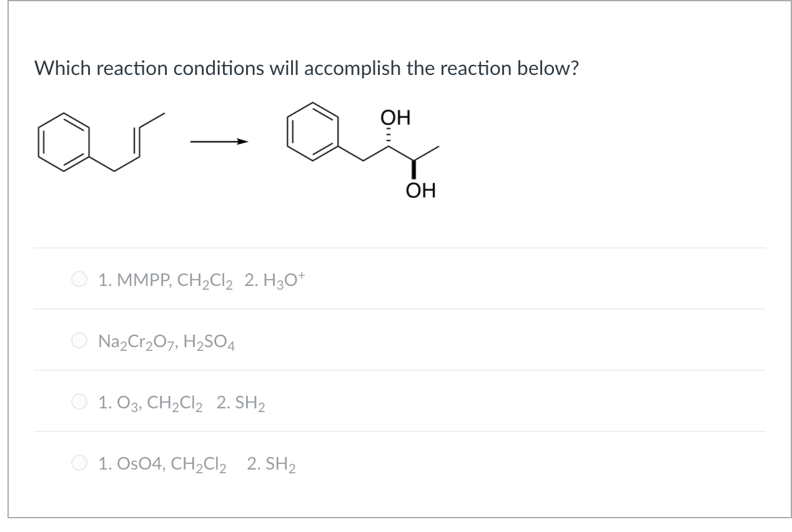The width and height of the screenshot is (792, 532).
Task: Click the starting alkene structure drawing
Action: 100,140
